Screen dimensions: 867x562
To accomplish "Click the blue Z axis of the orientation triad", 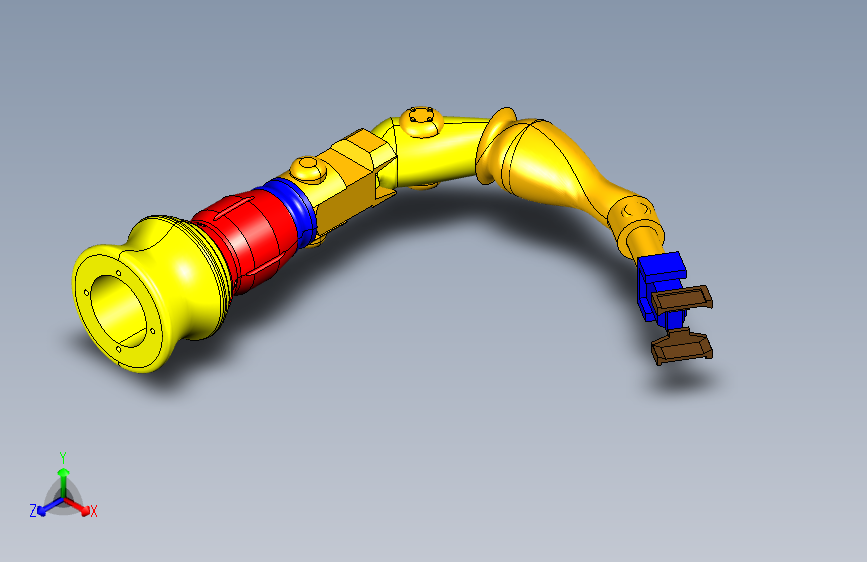I will pos(44,509).
